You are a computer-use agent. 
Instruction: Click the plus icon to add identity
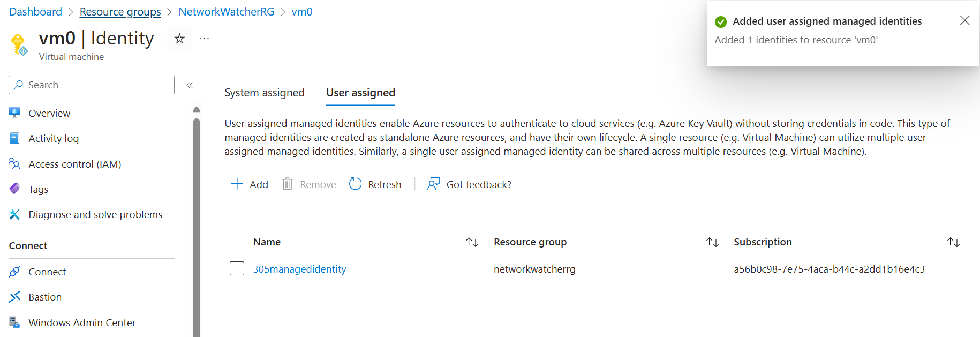click(237, 184)
